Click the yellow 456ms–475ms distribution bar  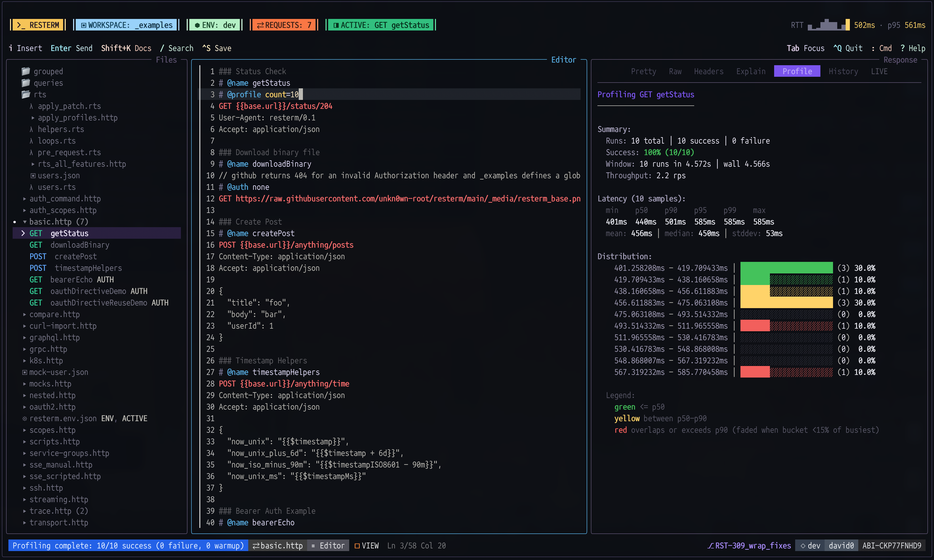pyautogui.click(x=786, y=303)
